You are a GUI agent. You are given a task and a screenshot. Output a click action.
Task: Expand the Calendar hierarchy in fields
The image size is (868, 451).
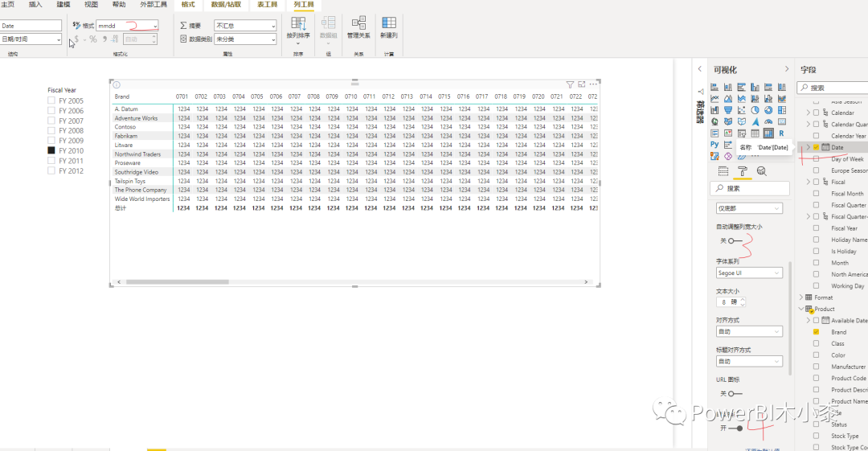[x=809, y=113]
